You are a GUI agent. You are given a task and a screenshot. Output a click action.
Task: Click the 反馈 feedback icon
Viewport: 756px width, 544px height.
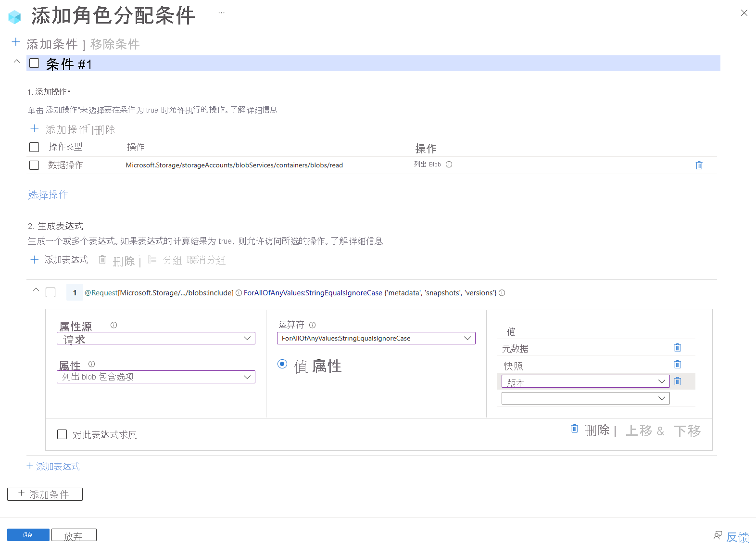pyautogui.click(x=718, y=535)
